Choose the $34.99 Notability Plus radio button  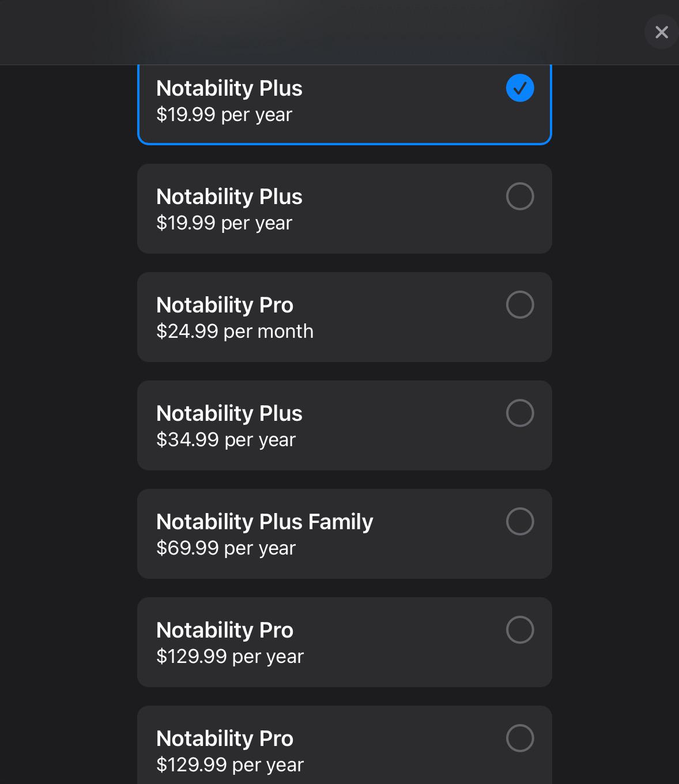coord(520,413)
